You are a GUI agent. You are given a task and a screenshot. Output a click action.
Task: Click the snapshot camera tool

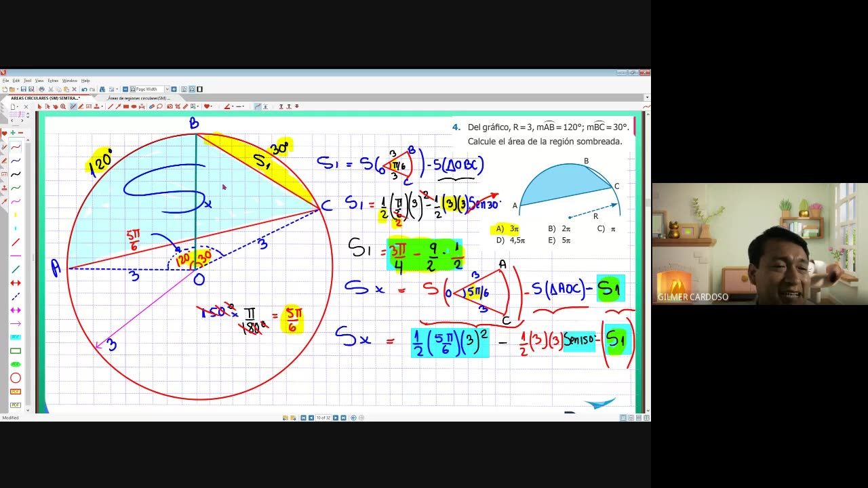point(170,106)
